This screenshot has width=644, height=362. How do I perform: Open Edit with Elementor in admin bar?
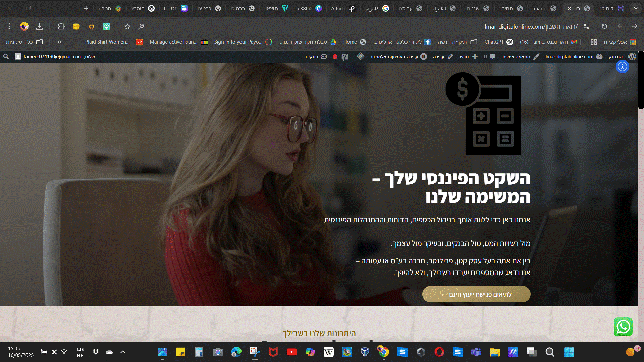(398, 57)
